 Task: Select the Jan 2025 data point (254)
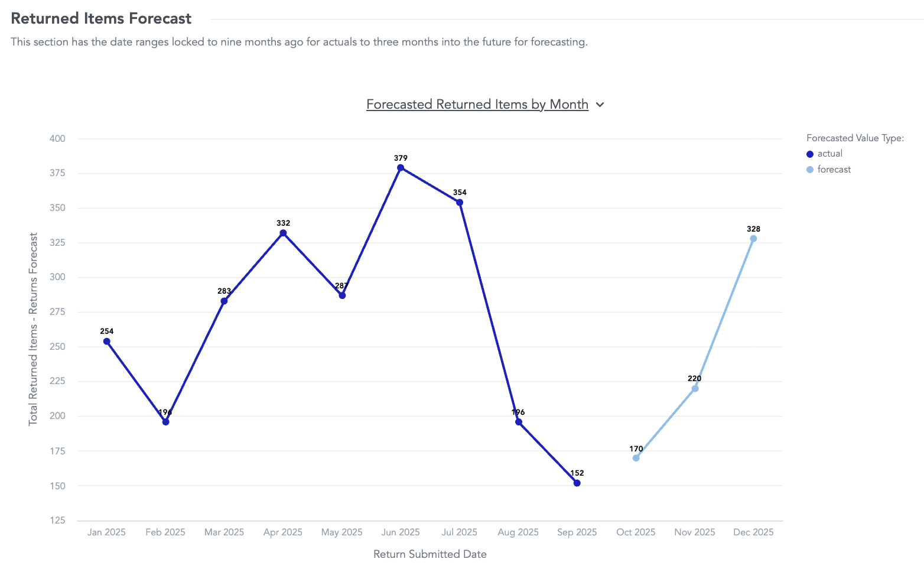107,342
